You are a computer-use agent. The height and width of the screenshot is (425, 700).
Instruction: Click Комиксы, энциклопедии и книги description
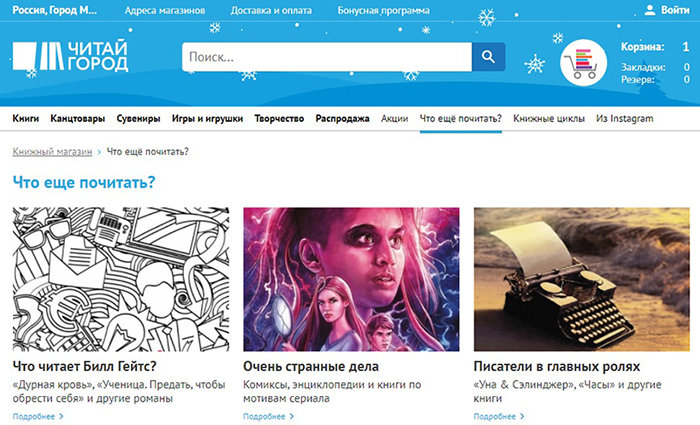[x=332, y=392]
